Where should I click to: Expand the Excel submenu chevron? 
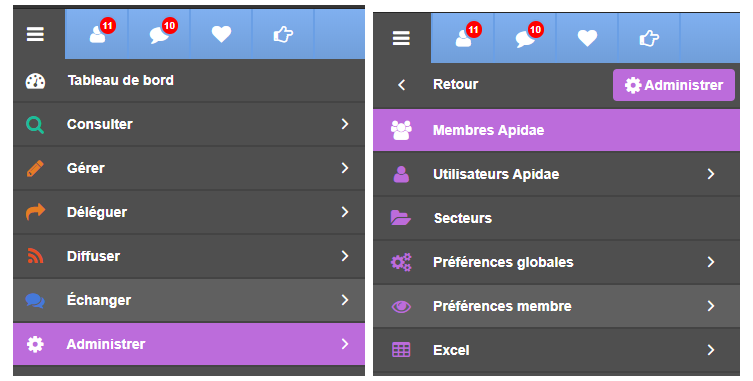pyautogui.click(x=711, y=350)
